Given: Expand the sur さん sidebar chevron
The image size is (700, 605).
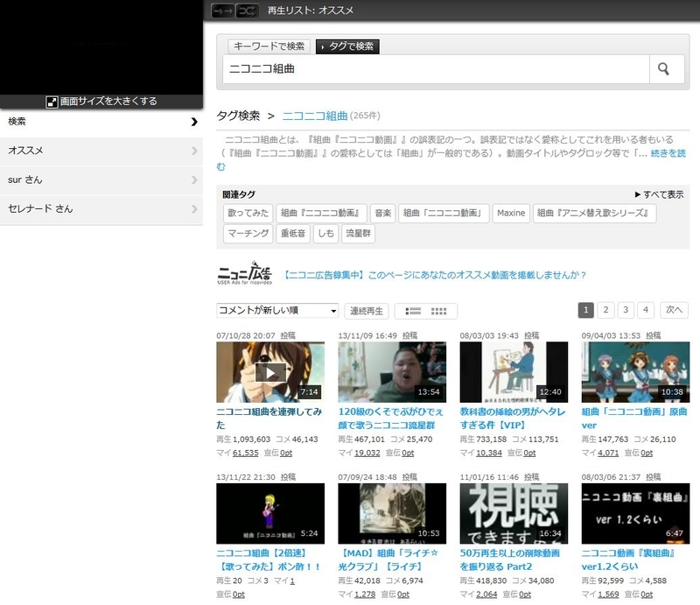Looking at the screenshot, I should pos(194,179).
